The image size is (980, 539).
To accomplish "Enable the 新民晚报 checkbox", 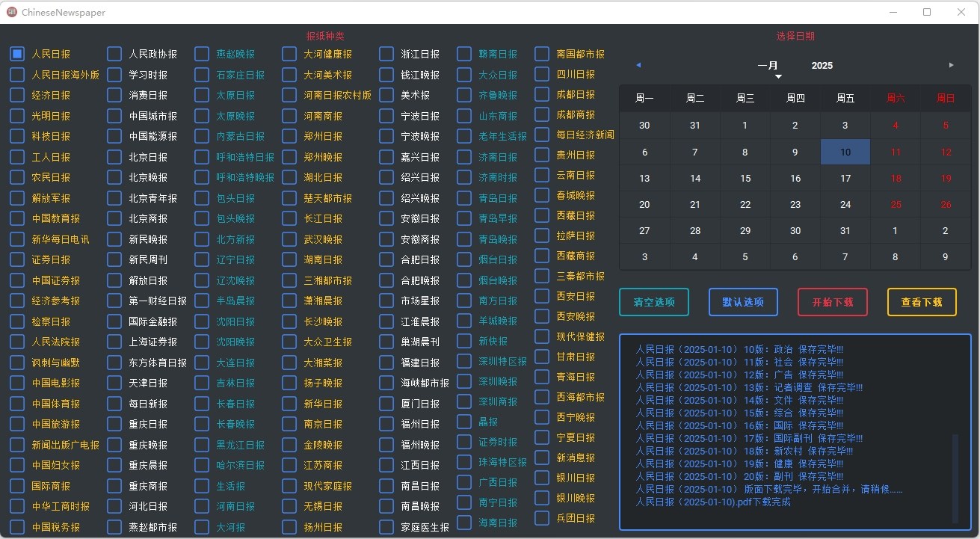I will (114, 239).
